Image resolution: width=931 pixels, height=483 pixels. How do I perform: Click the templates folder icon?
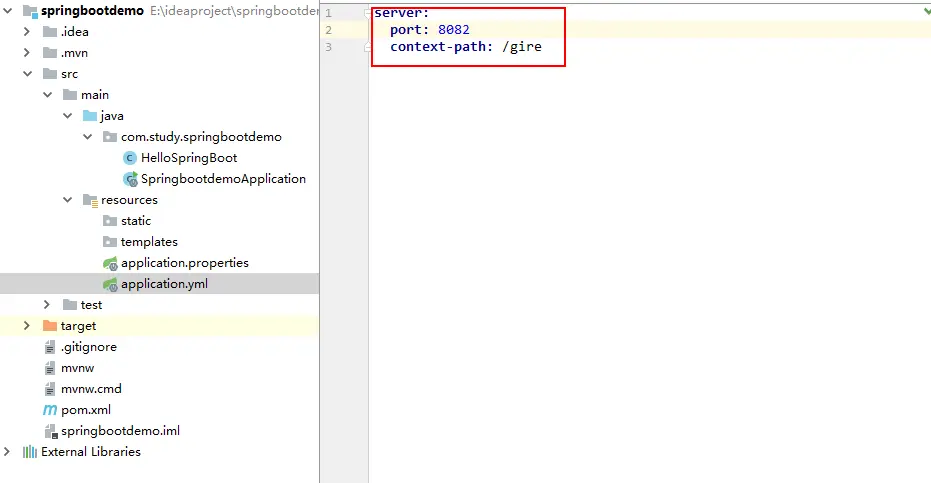(x=110, y=242)
